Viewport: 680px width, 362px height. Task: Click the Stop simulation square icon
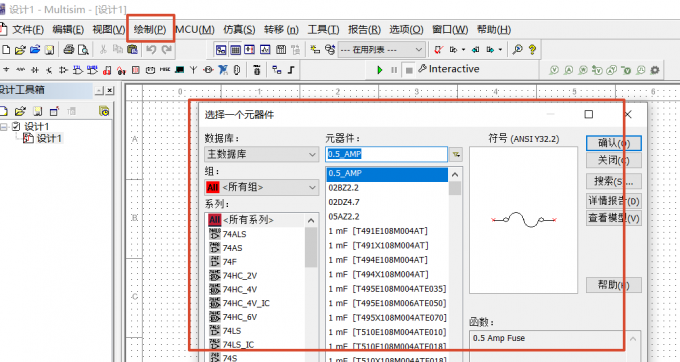(409, 70)
